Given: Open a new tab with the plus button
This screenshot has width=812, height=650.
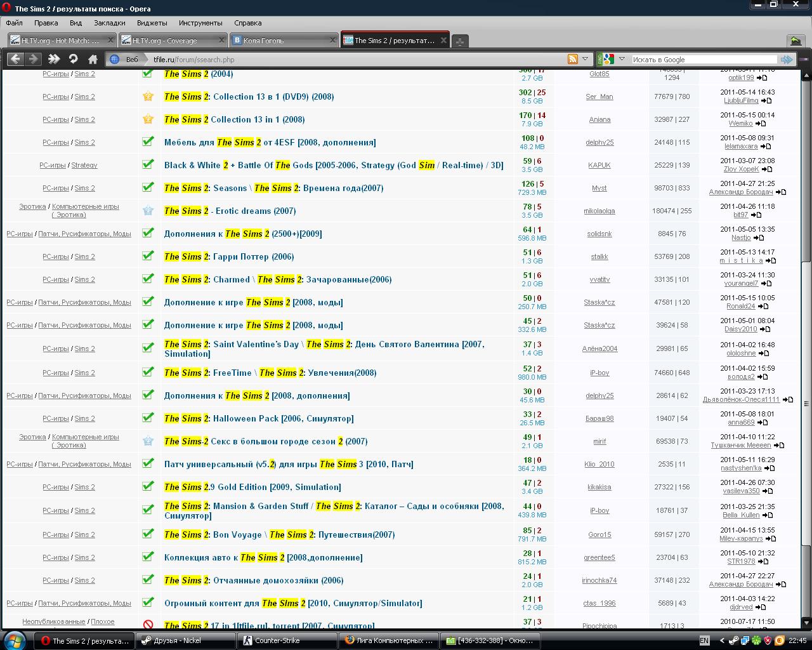Looking at the screenshot, I should pos(460,41).
